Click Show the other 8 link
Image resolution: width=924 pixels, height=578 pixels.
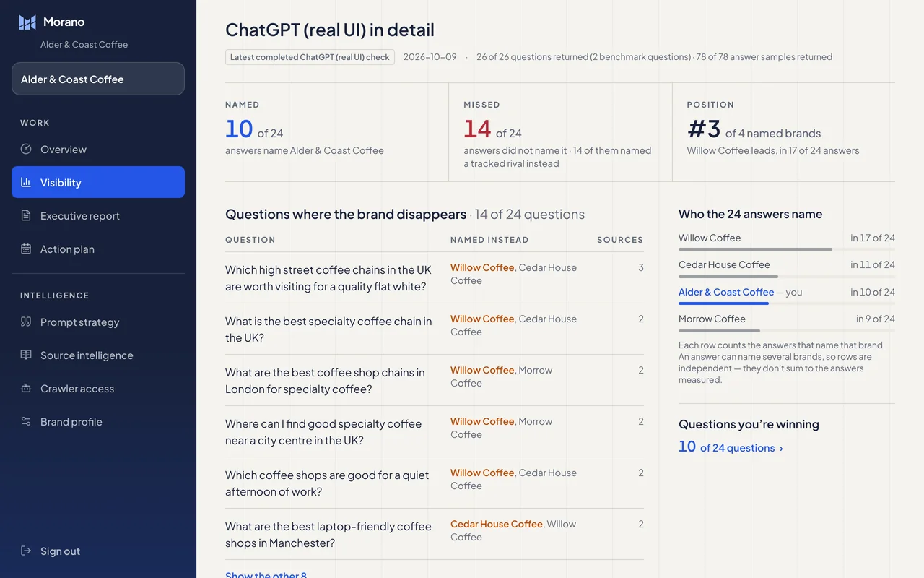(x=266, y=574)
